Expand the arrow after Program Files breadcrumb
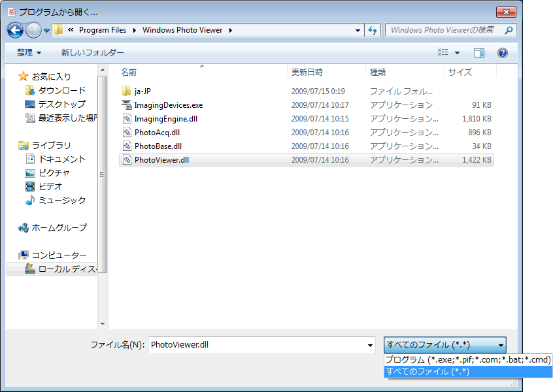The height and width of the screenshot is (392, 553). point(135,30)
